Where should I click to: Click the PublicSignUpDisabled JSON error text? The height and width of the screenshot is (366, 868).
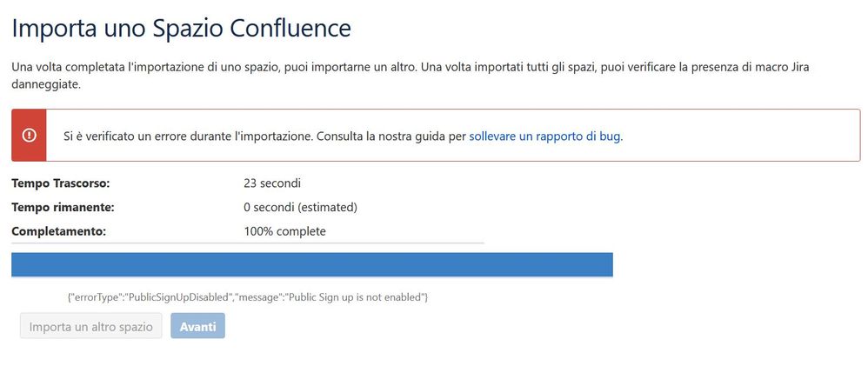[x=248, y=297]
